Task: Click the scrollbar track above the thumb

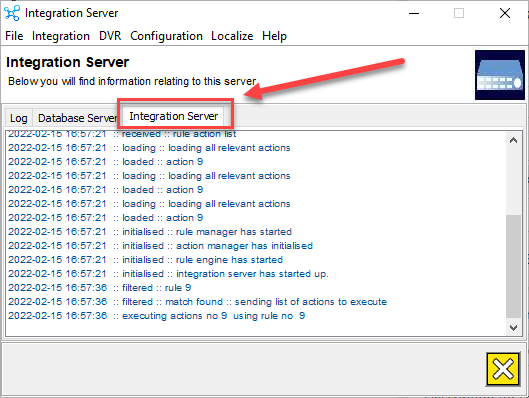Action: [513, 181]
